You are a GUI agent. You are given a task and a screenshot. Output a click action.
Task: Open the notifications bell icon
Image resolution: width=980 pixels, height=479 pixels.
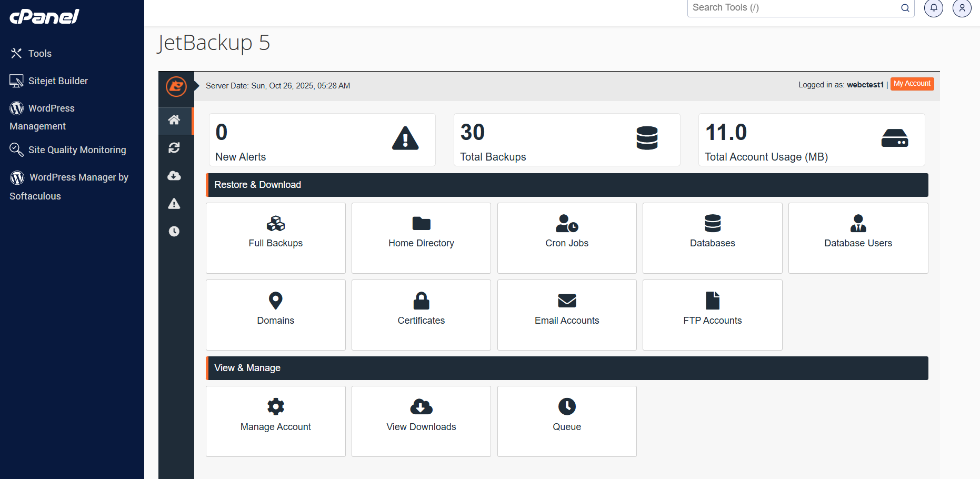[x=934, y=8]
